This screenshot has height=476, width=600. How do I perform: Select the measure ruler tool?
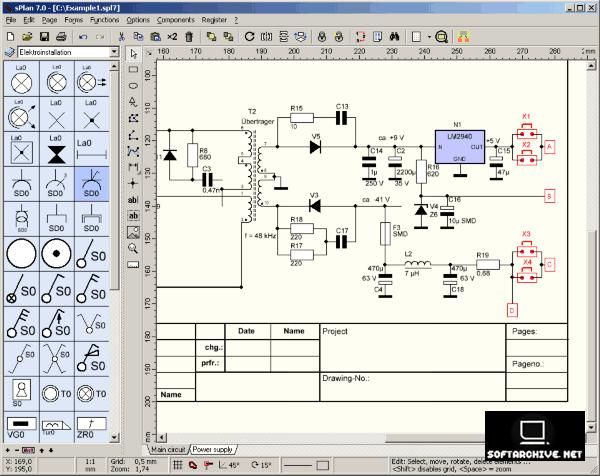(x=133, y=264)
